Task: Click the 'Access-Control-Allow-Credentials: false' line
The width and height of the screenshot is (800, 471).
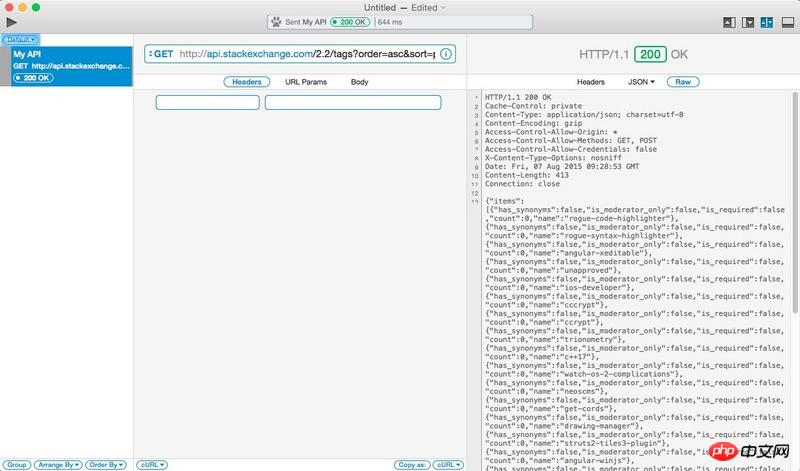Action: pos(571,149)
